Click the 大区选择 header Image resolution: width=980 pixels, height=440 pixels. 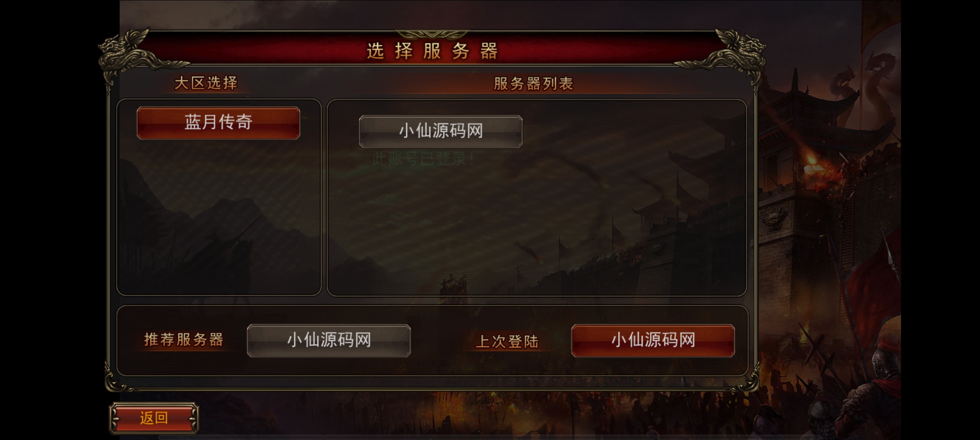[206, 83]
